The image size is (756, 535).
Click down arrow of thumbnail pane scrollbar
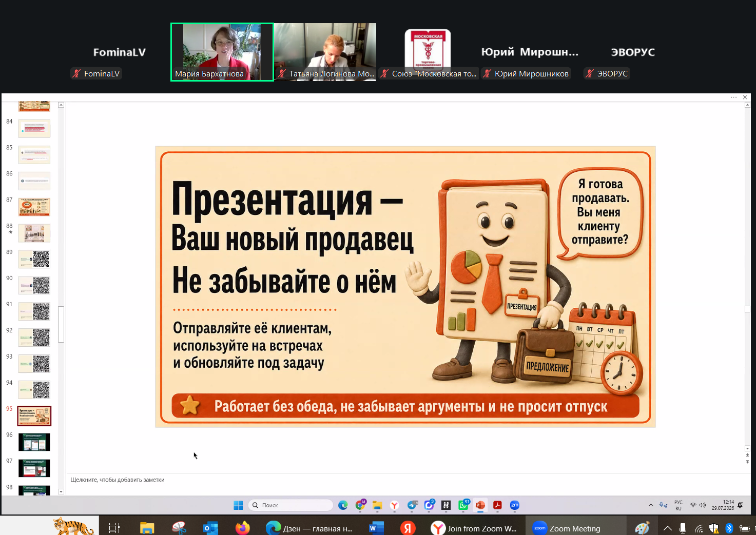(61, 492)
